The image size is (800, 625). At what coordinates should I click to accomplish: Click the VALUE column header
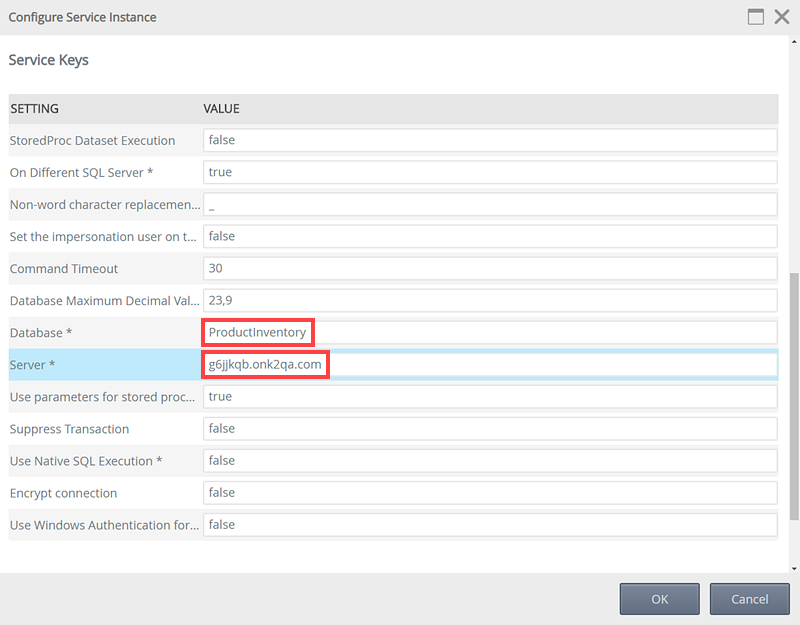pos(221,108)
